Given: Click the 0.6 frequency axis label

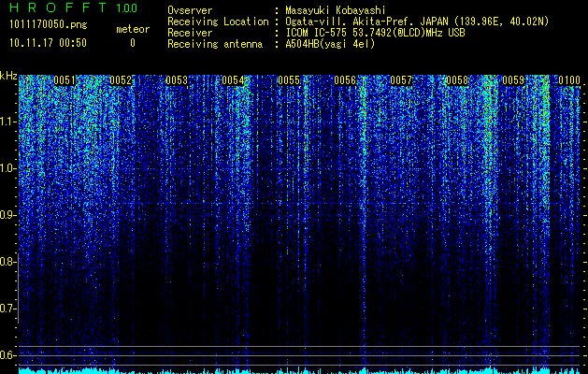Looking at the screenshot, I should pos(7,355).
